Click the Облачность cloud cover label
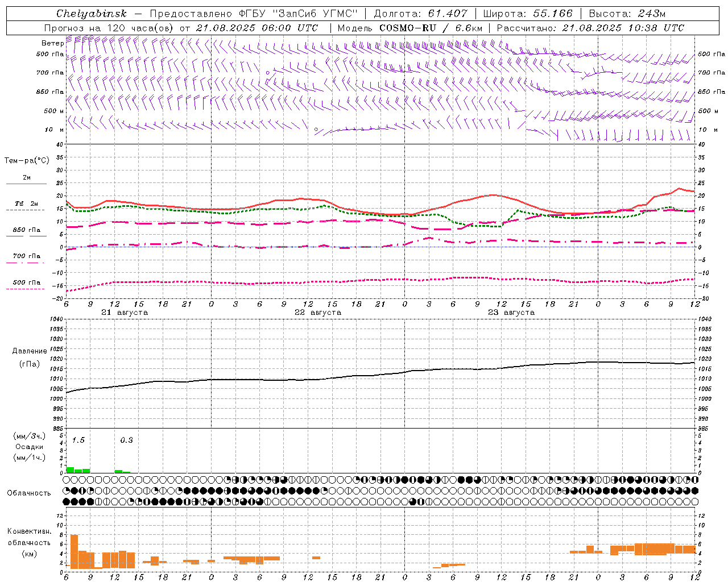This screenshot has height=582, width=728. point(29,493)
